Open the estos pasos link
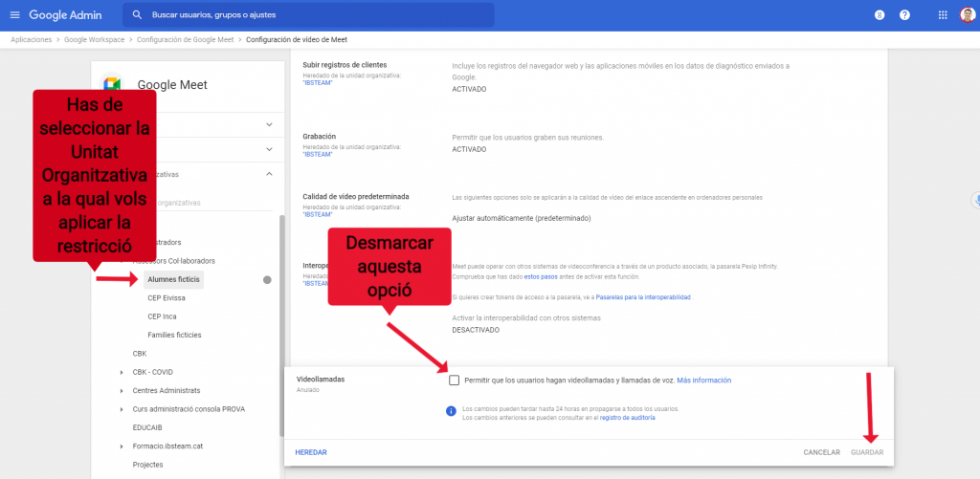 [540, 276]
